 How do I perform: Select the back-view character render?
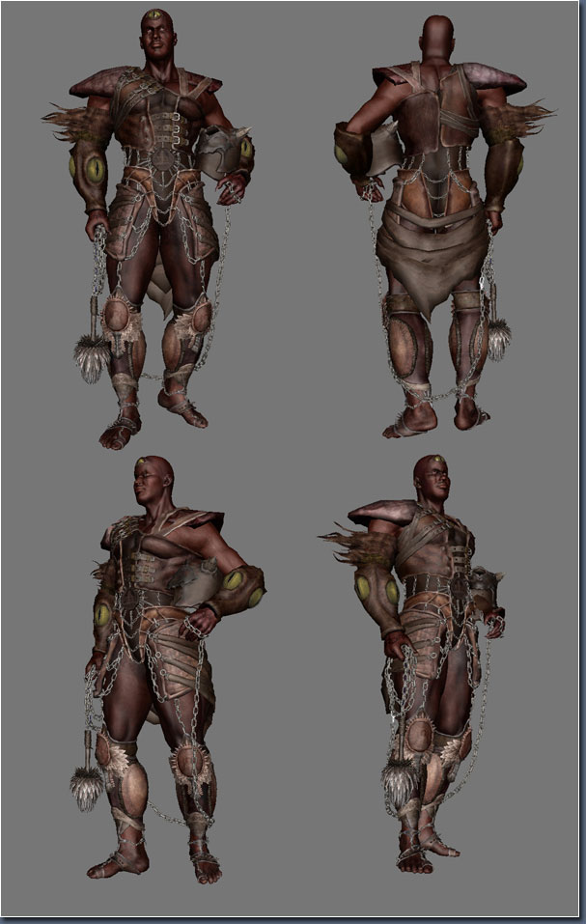pyautogui.click(x=443, y=228)
